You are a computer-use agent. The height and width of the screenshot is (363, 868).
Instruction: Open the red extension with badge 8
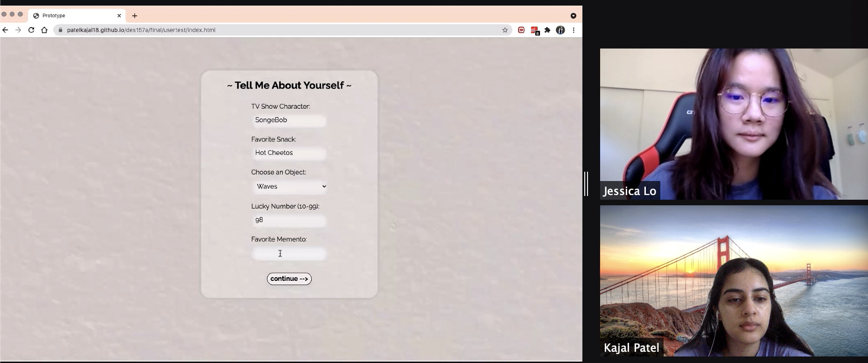tap(535, 30)
